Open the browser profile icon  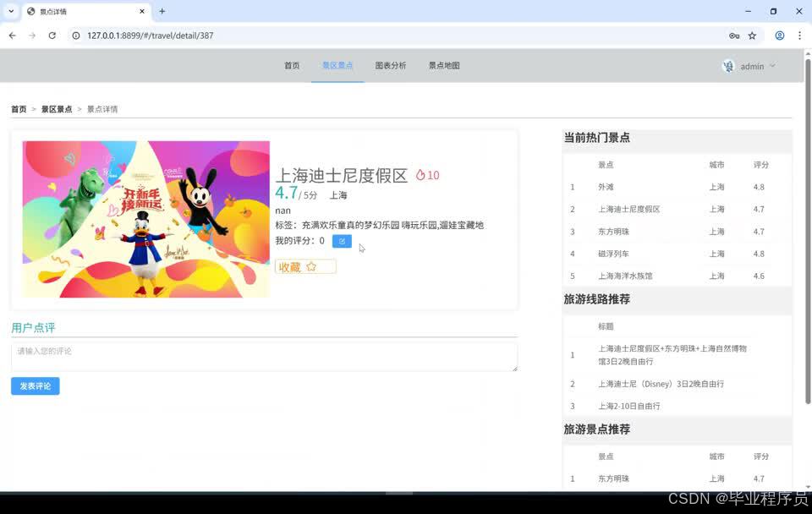(779, 36)
